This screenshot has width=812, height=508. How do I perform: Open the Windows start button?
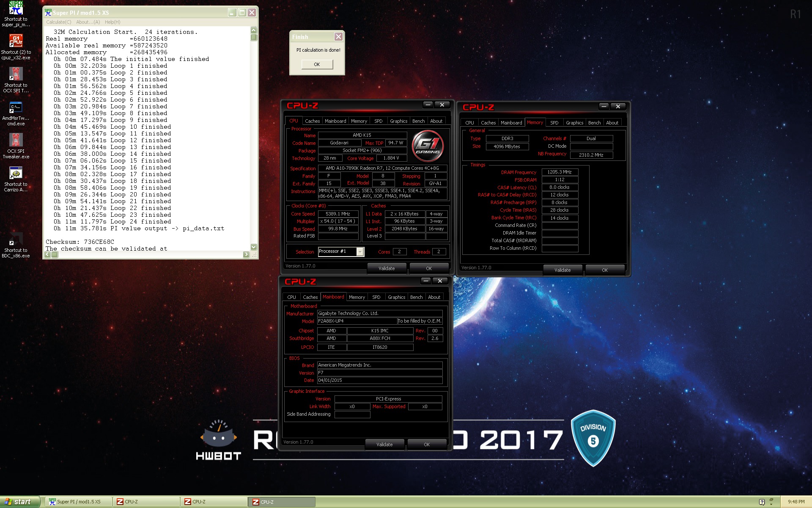pyautogui.click(x=20, y=502)
